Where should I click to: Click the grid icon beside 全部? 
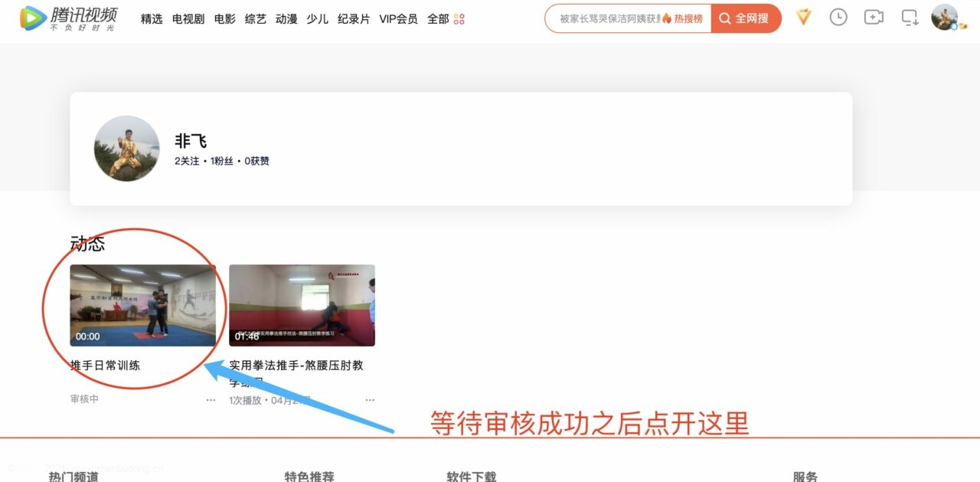click(459, 18)
